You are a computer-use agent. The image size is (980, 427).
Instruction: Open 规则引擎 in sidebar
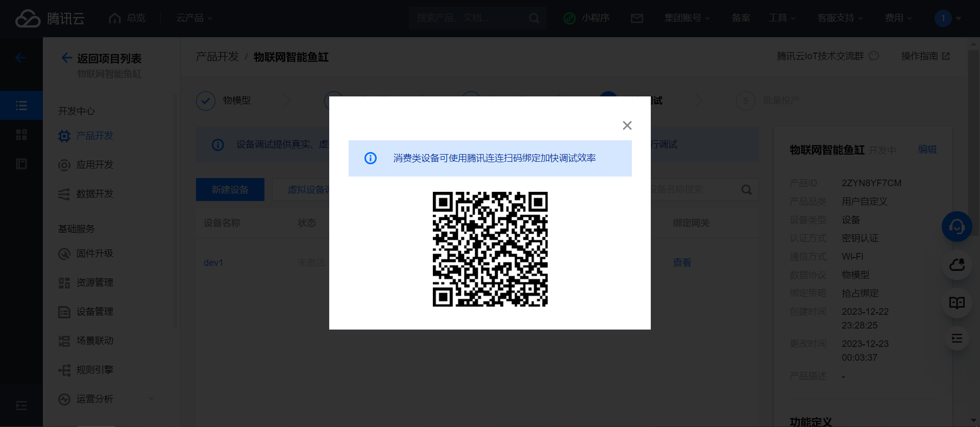(95, 370)
